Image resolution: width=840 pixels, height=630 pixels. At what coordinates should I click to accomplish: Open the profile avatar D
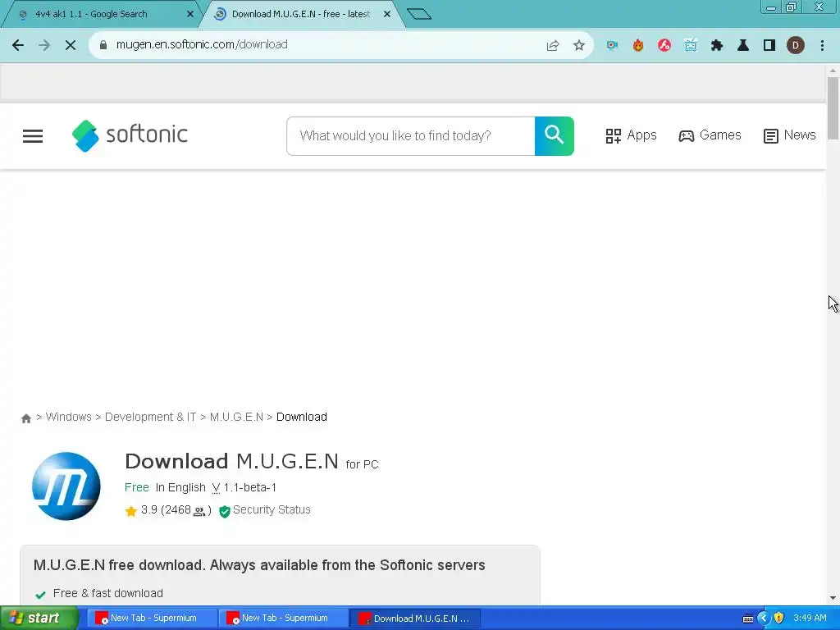coord(796,46)
